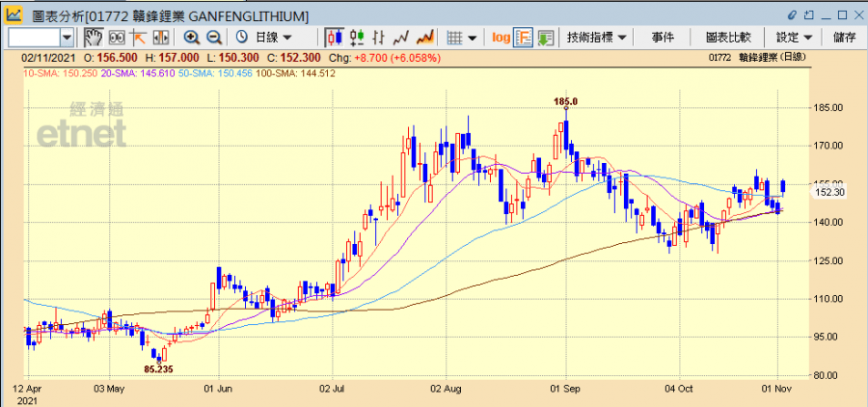Viewport: 868px width, 407px height.
Task: Click the 儲存 save button
Action: click(x=844, y=37)
